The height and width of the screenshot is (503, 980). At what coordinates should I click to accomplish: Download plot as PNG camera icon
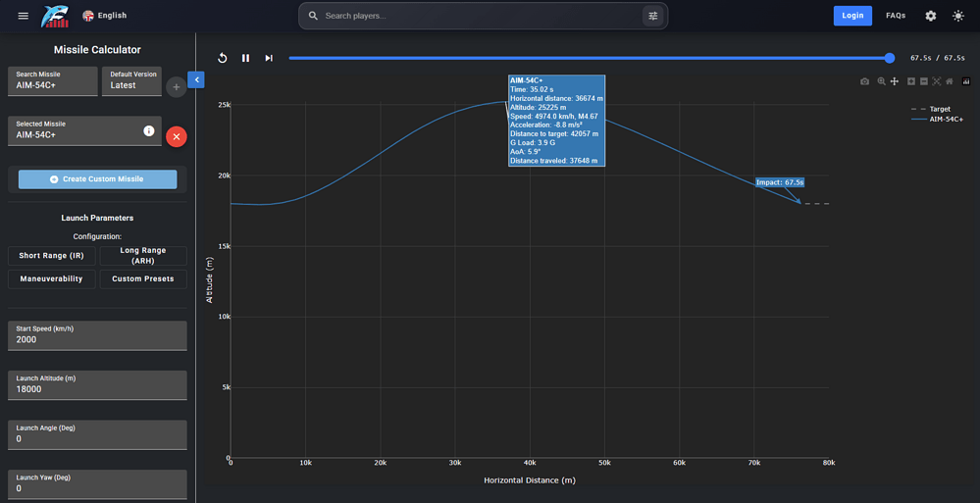tap(864, 81)
